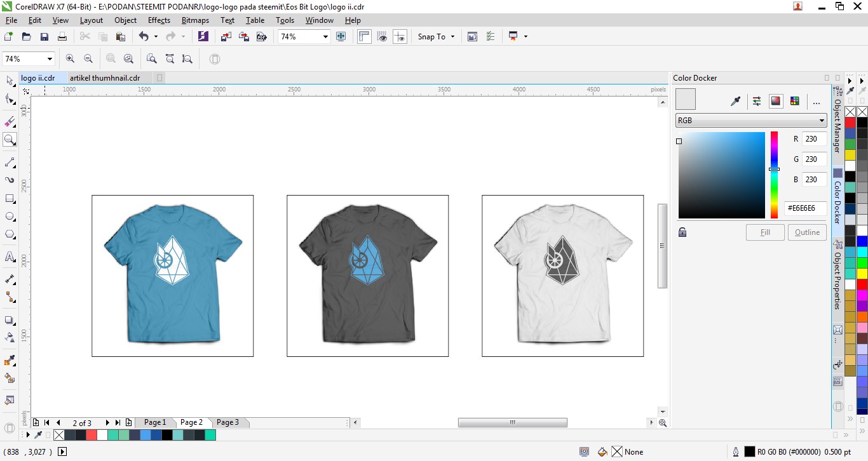Select the Pick tool in the toolbox
The image size is (868, 461).
[10, 81]
